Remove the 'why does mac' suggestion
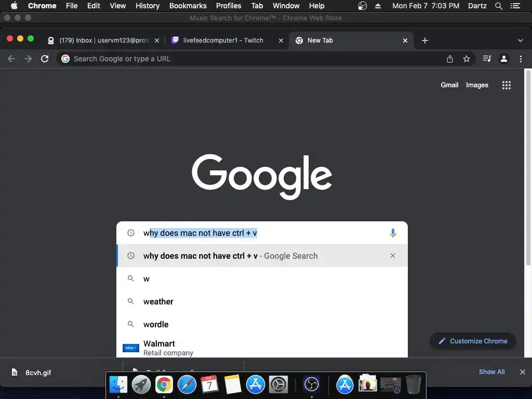Viewport: 532px width, 399px height. coord(393,256)
